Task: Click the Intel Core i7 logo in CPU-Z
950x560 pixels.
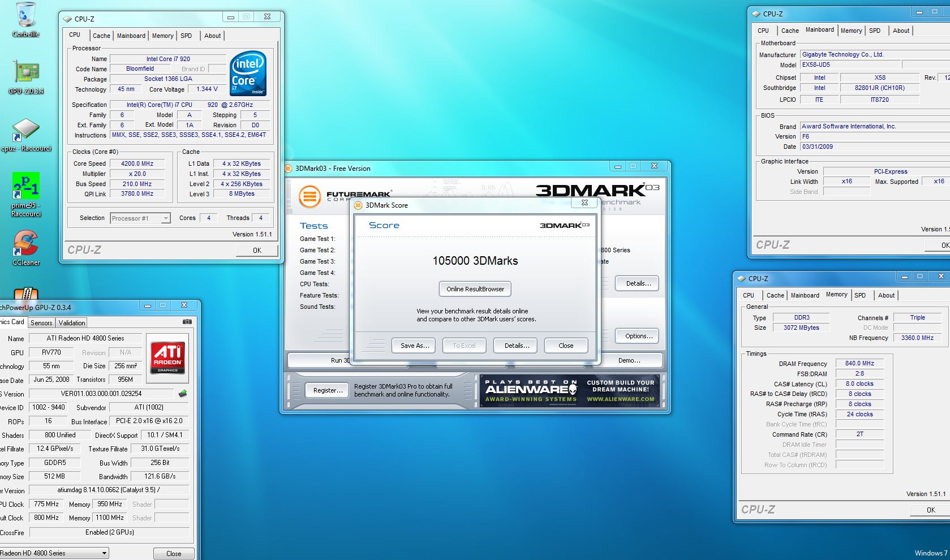Action: [x=248, y=74]
